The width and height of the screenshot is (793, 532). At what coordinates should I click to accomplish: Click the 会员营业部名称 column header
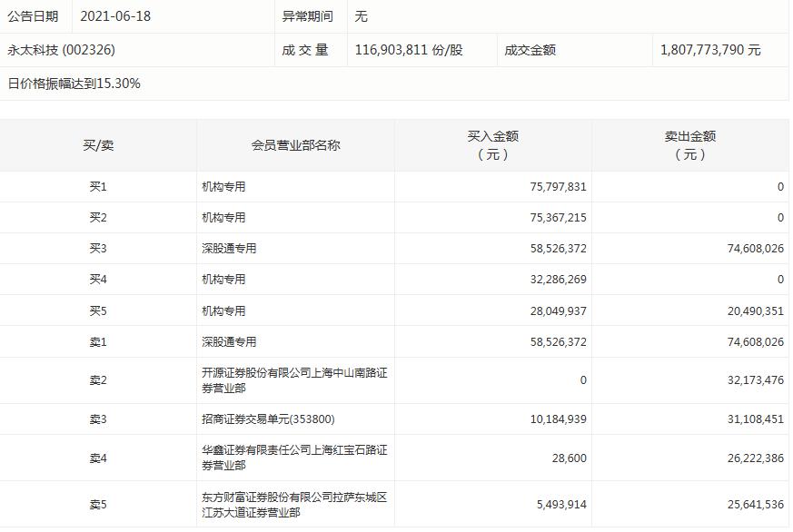click(x=295, y=145)
